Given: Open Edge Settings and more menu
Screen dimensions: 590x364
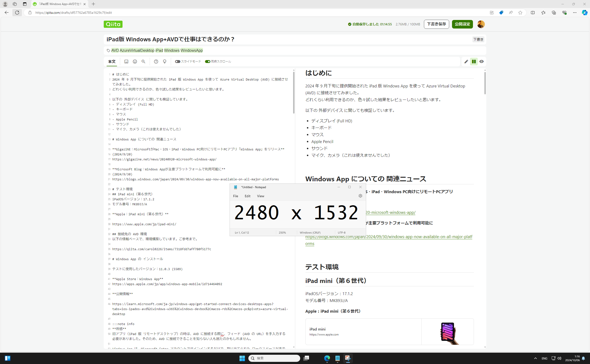Looking at the screenshot, I should tap(575, 13).
